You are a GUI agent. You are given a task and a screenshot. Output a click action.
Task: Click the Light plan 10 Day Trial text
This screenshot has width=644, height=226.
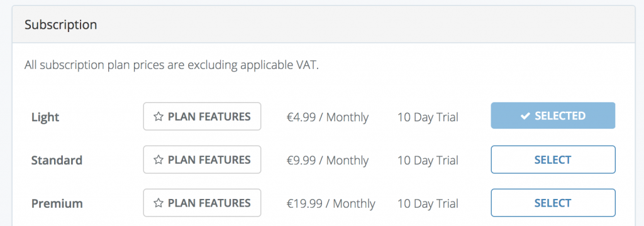(428, 117)
